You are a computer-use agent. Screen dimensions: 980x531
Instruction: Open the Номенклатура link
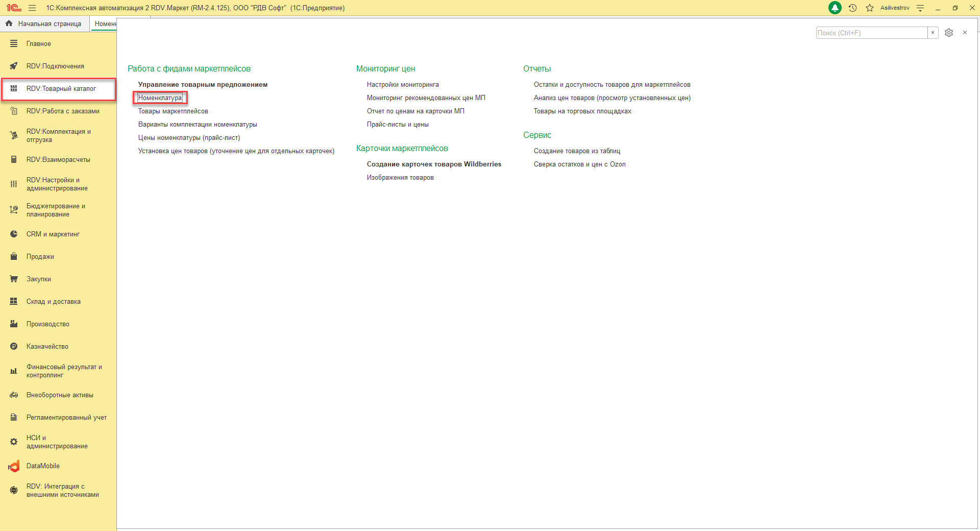point(160,98)
